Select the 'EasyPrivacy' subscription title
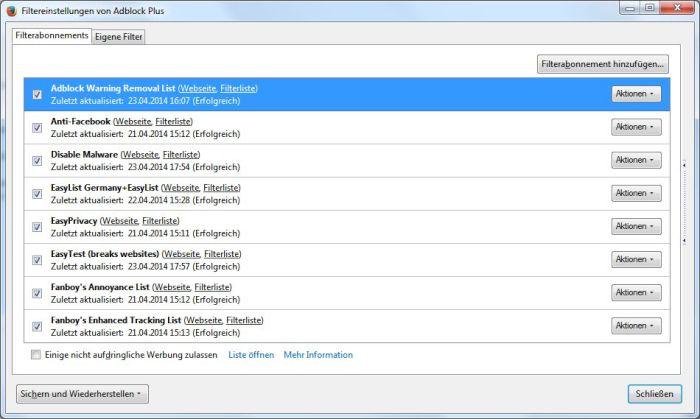The width and height of the screenshot is (700, 419). tap(74, 221)
